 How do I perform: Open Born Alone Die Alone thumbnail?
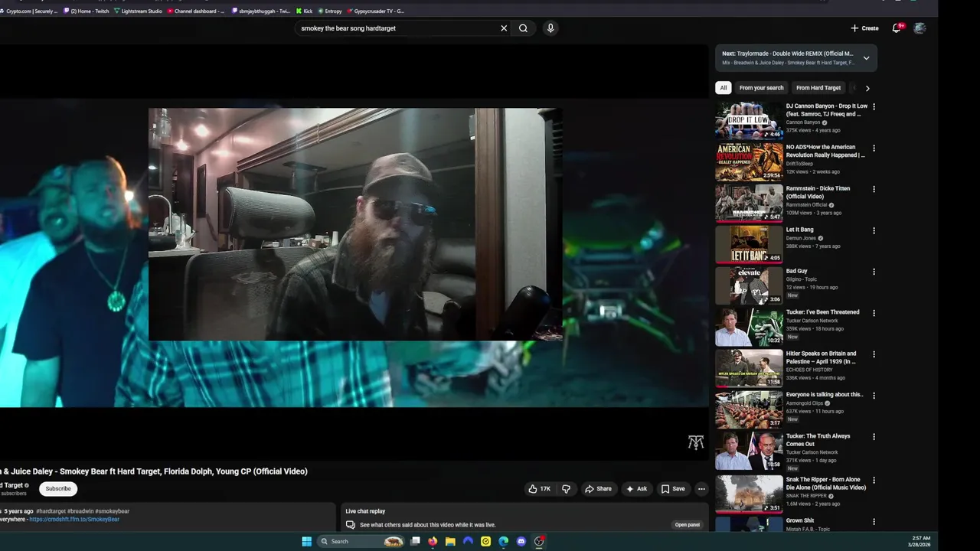coord(749,494)
